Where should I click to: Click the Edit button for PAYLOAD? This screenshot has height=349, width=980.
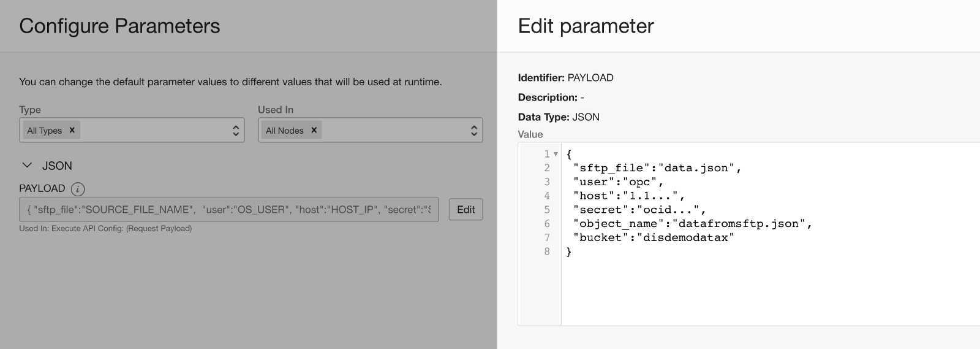tap(466, 210)
